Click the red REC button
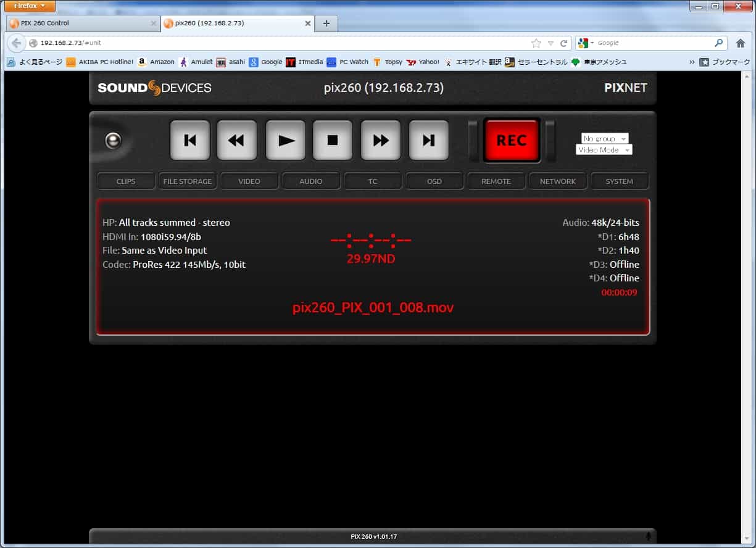The height and width of the screenshot is (548, 756). (x=512, y=140)
